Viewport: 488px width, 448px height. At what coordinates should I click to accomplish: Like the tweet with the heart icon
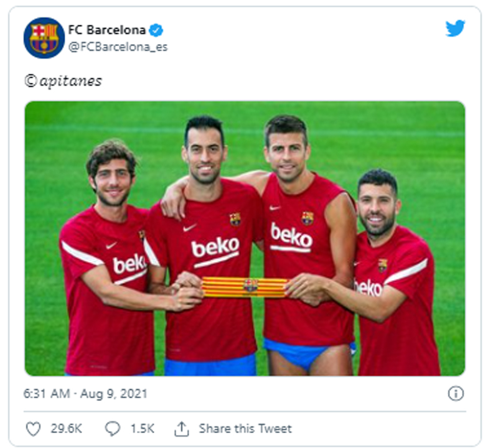tap(33, 429)
